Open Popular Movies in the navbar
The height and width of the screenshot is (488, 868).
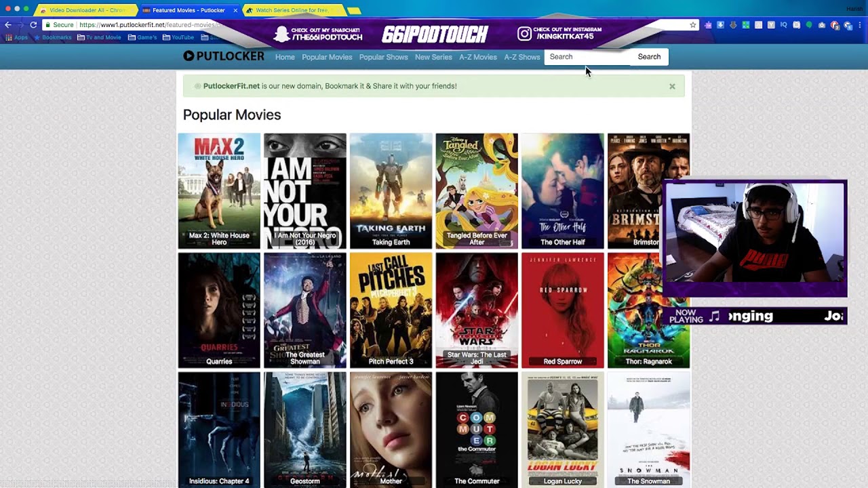click(x=327, y=57)
